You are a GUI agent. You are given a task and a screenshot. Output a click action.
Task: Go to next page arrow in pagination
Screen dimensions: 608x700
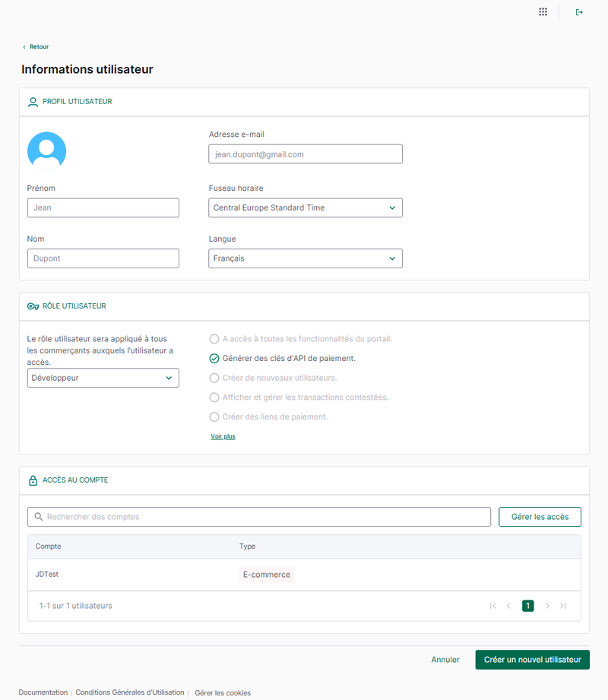coord(546,606)
